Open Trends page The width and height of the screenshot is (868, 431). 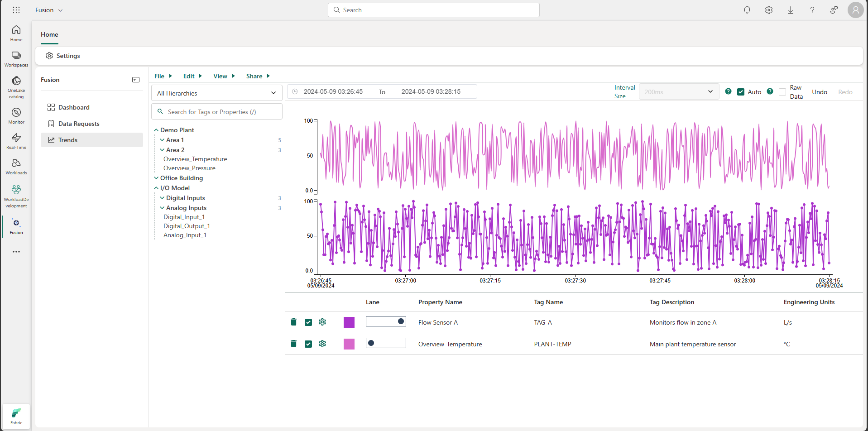[92, 140]
